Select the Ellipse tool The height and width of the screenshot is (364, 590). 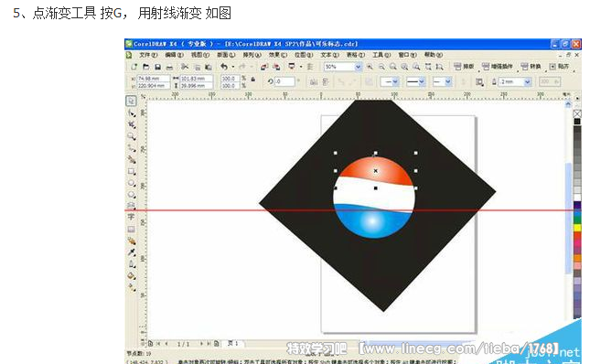click(x=131, y=183)
